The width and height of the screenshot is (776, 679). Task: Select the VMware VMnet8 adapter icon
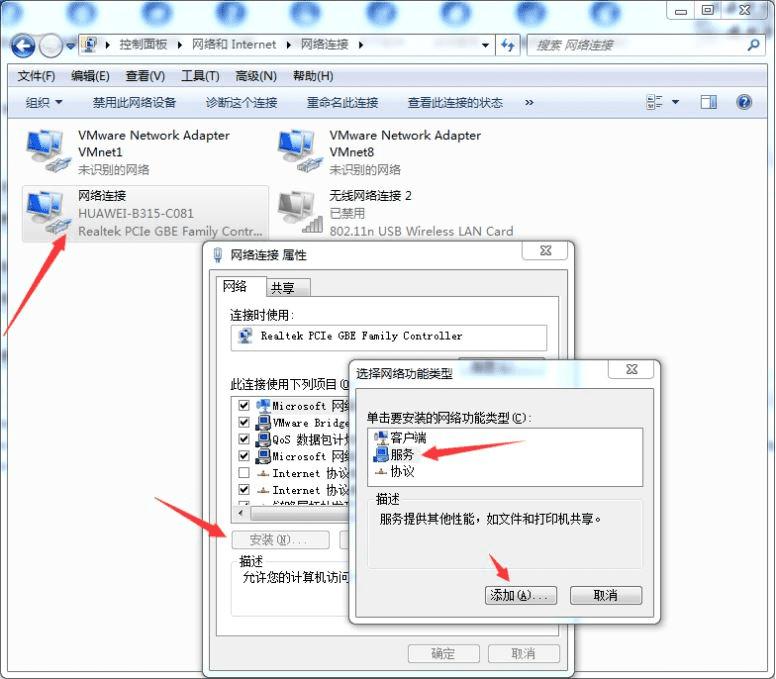298,150
